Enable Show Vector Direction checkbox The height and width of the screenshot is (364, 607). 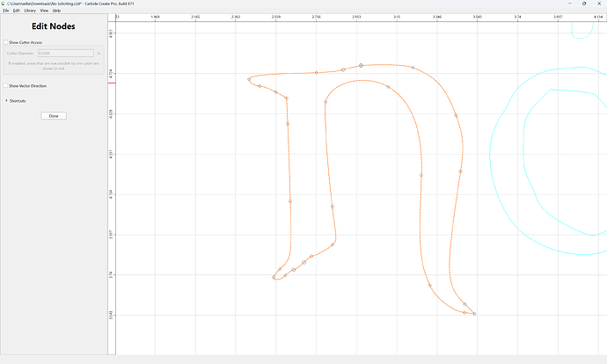[5, 85]
